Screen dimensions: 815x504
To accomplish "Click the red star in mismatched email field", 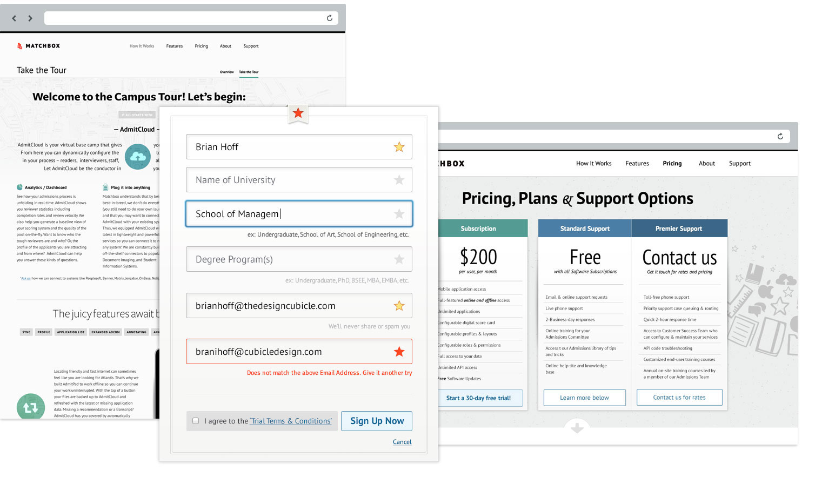I will tap(399, 352).
